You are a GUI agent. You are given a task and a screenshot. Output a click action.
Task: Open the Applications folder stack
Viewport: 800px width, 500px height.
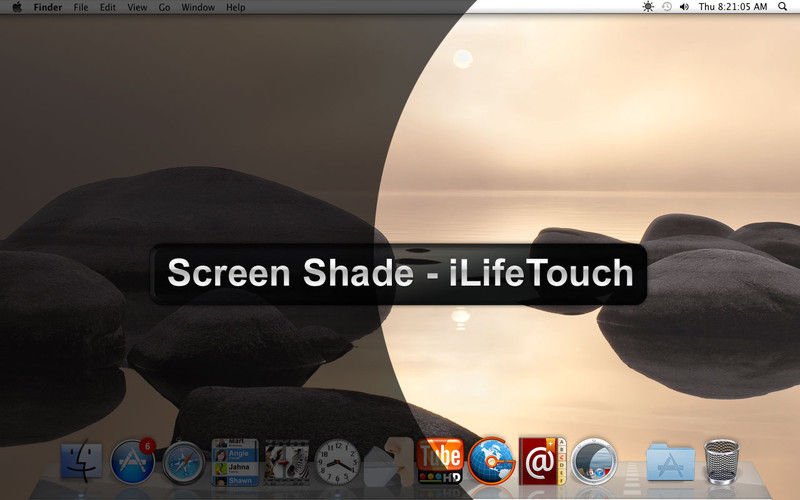pyautogui.click(x=670, y=461)
